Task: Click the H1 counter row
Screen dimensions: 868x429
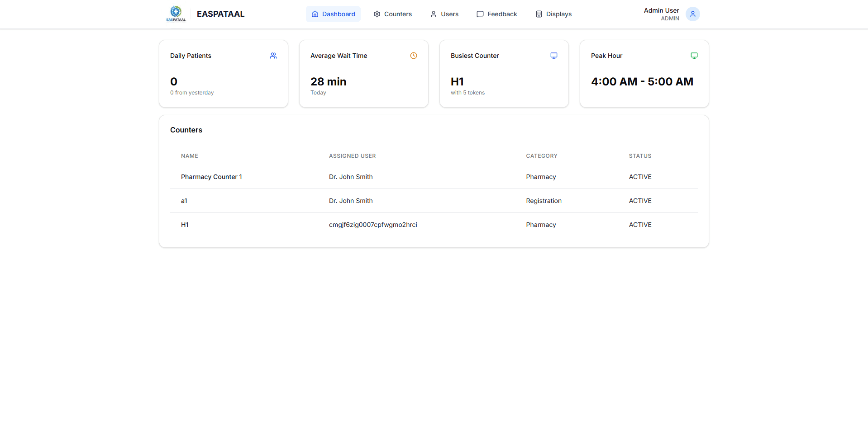Action: tap(185, 225)
